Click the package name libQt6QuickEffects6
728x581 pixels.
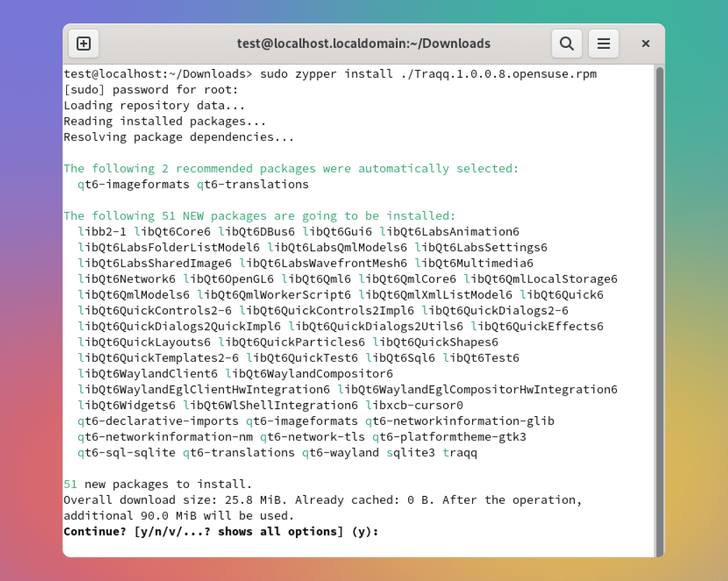(x=537, y=326)
